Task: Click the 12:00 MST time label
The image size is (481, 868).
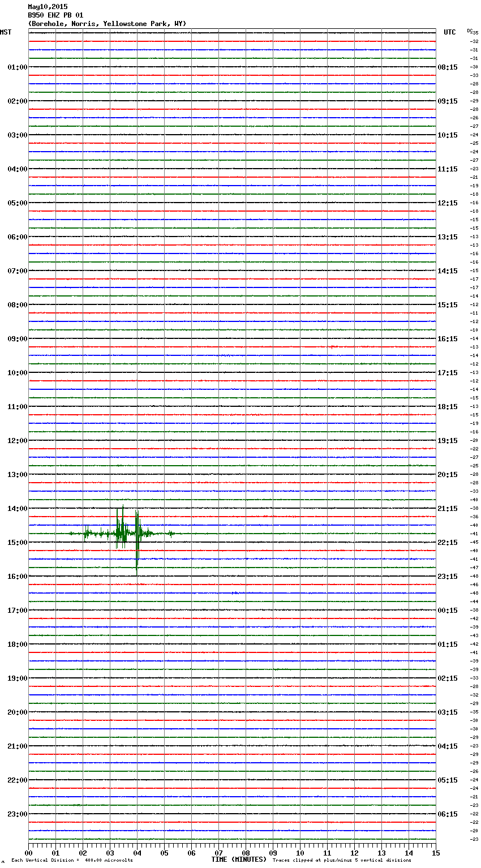Action: click(x=17, y=441)
